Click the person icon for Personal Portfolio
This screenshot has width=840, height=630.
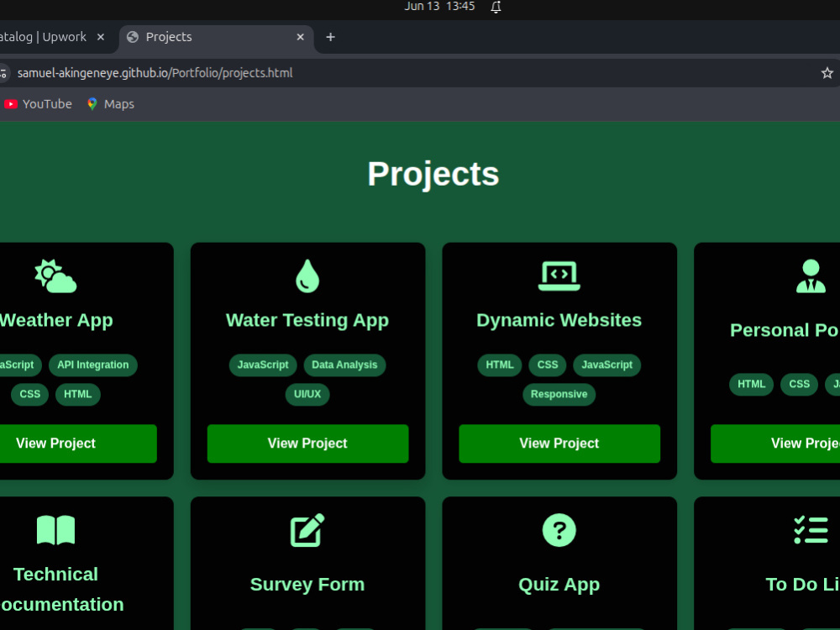coord(811,276)
